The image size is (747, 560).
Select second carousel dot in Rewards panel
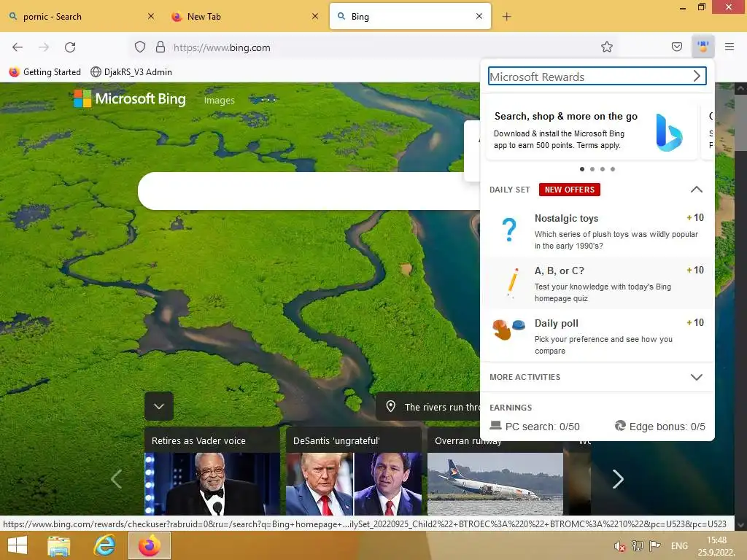(592, 169)
